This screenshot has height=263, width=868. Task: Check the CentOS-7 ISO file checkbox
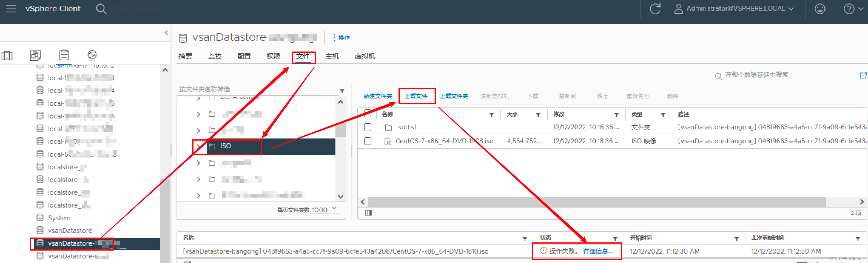coord(368,141)
